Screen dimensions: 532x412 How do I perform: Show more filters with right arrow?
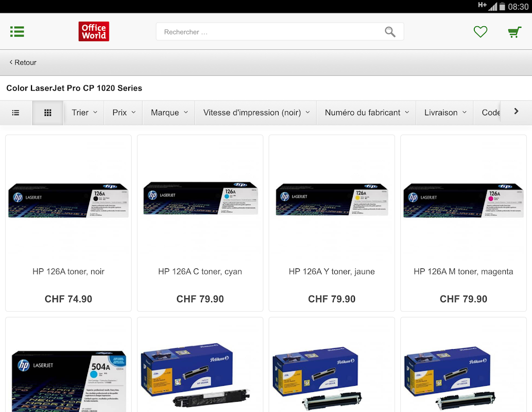tap(516, 111)
